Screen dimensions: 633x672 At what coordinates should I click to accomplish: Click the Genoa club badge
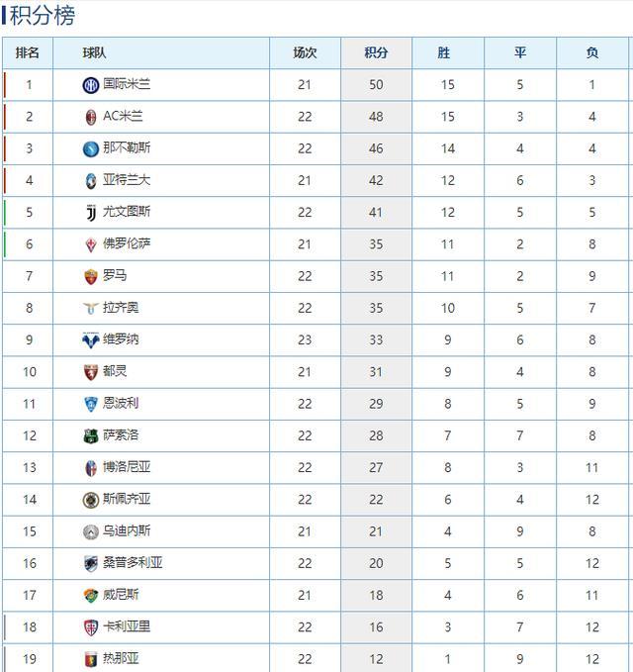pos(90,659)
